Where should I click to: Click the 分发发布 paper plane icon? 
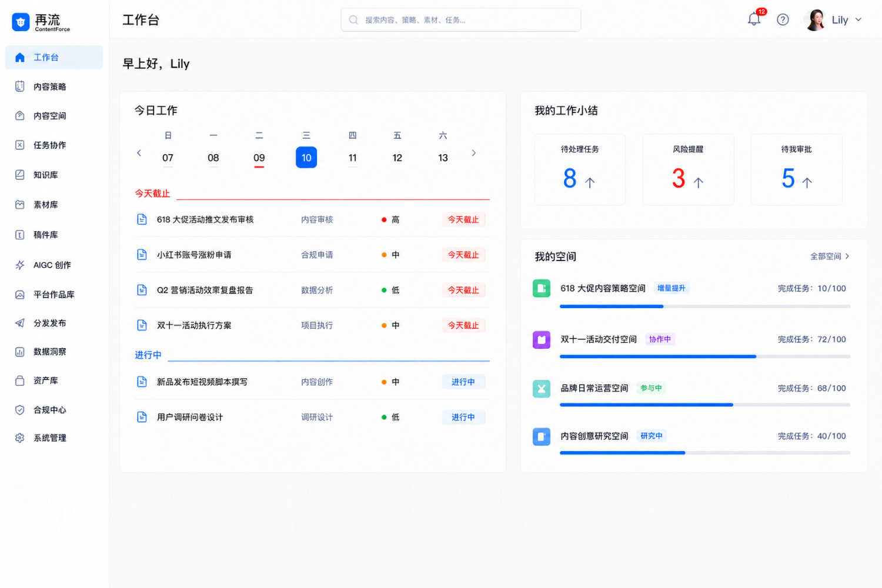20,323
